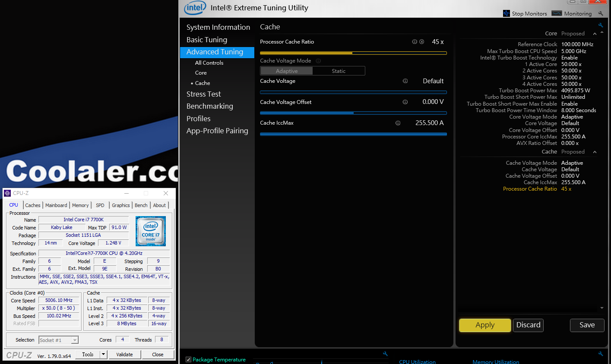Viewport: 611px width, 364px height.
Task: Click the 45 x cache ratio value
Action: pos(437,42)
